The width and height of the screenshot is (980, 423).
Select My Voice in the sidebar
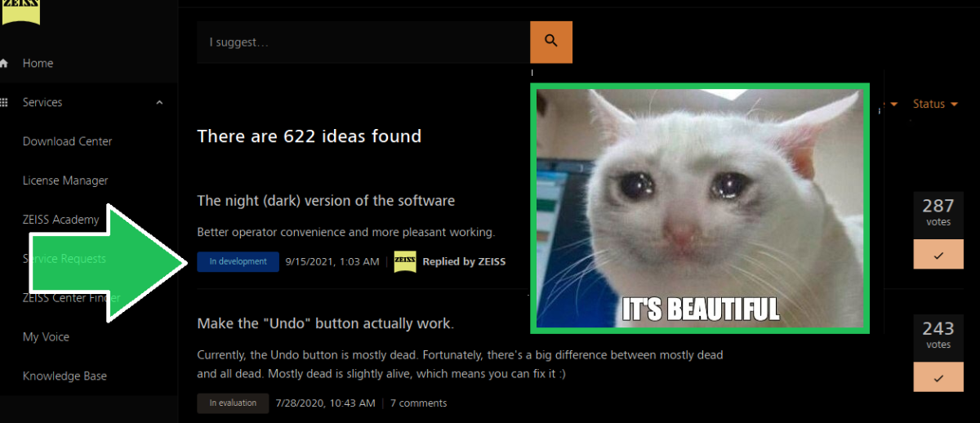click(46, 337)
